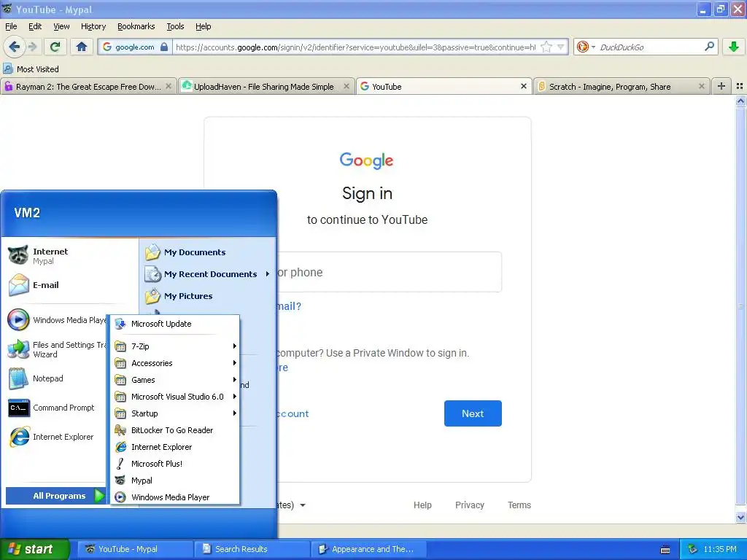The height and width of the screenshot is (560, 747).
Task: Launch Internet Explorer from All Programs list
Action: tap(175, 447)
